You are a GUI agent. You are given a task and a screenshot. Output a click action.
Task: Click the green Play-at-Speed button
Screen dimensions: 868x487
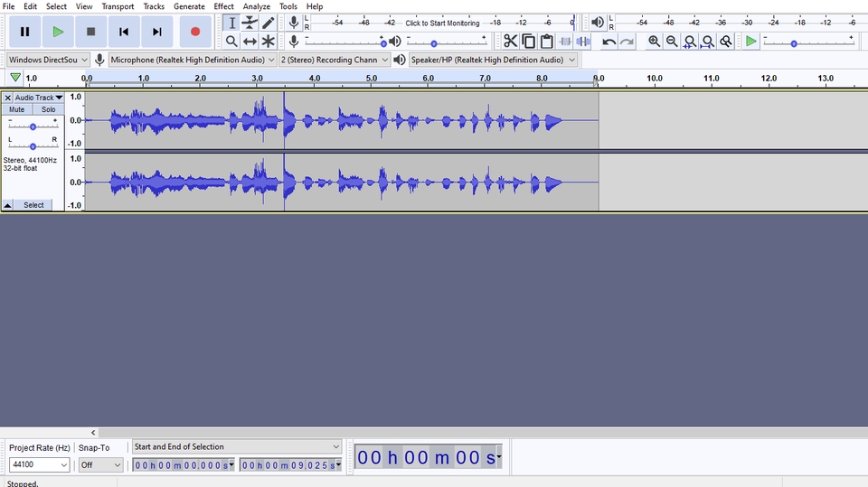pos(750,41)
